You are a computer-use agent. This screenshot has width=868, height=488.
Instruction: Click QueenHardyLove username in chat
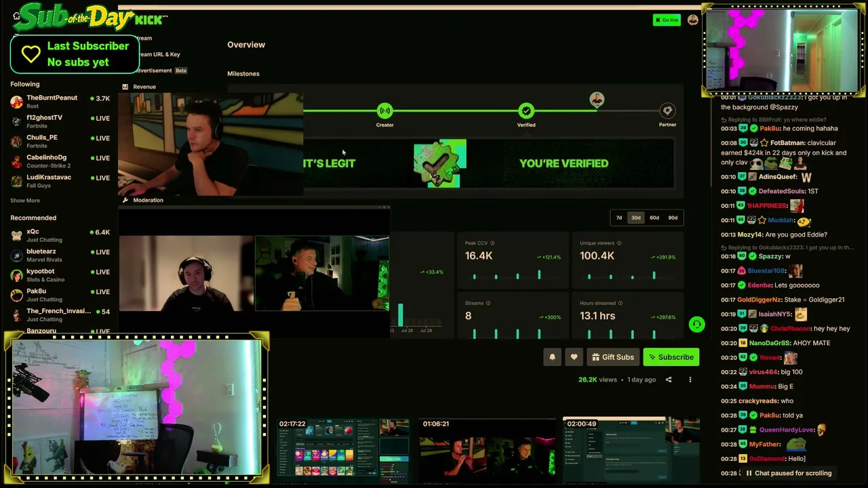787,430
